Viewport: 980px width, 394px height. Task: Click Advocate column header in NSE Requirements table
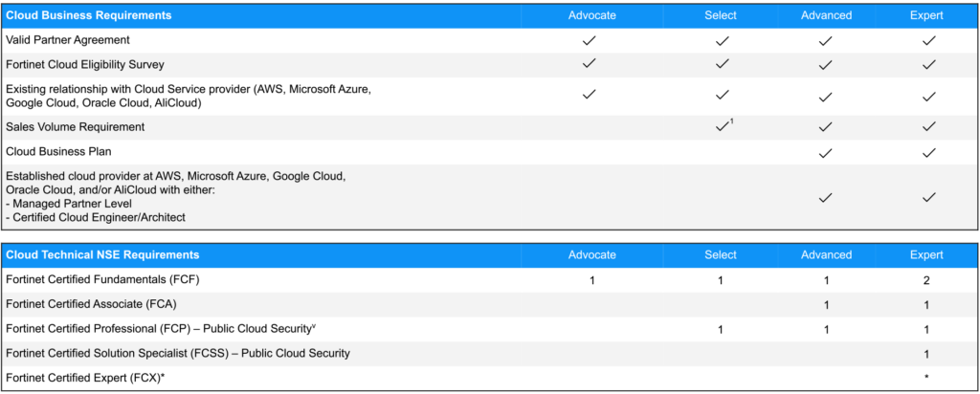click(x=591, y=254)
